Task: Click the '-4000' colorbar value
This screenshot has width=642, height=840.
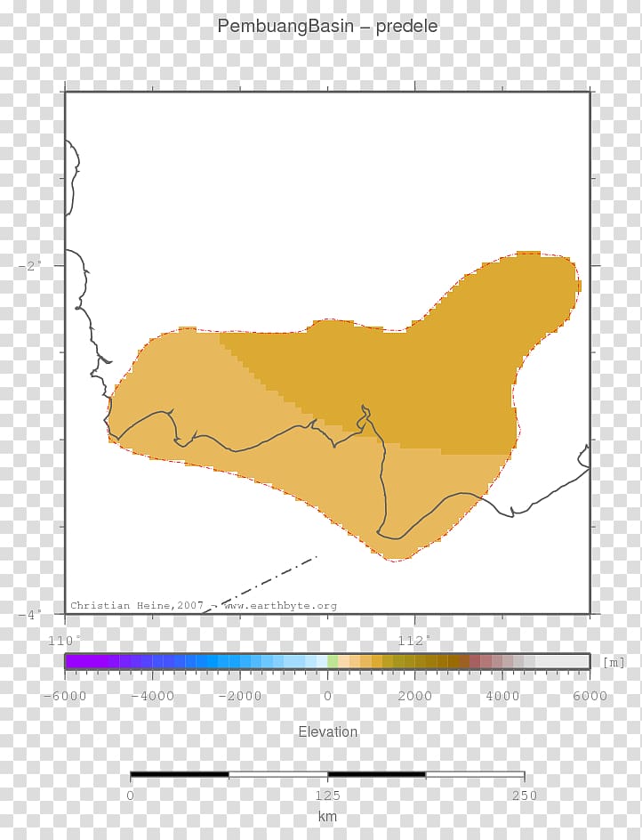Action: (x=153, y=696)
